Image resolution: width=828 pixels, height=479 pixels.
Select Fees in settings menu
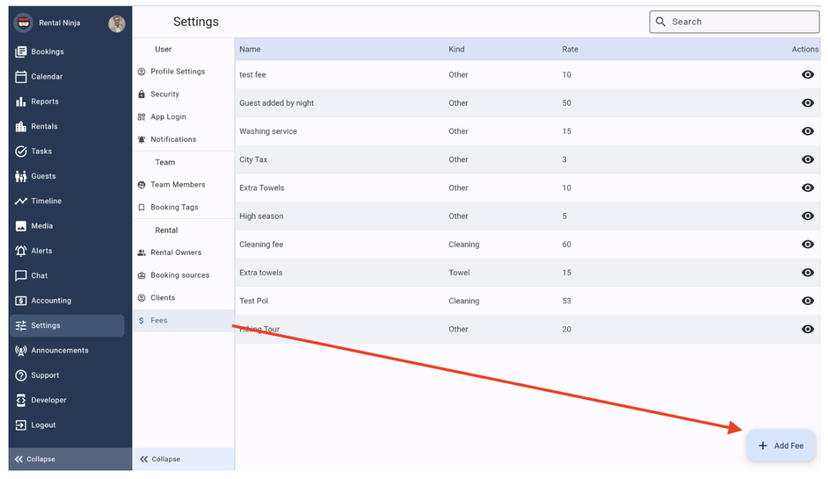[183, 321]
